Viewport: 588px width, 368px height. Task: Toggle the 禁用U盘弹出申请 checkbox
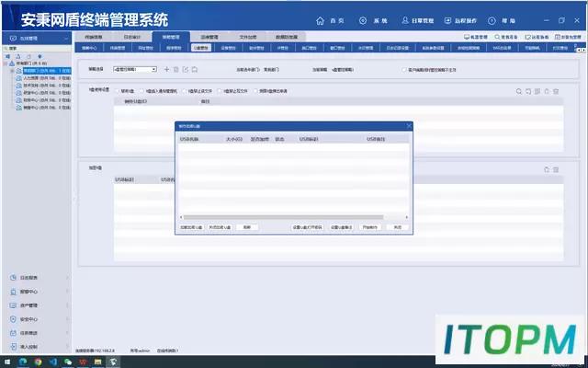pos(255,91)
